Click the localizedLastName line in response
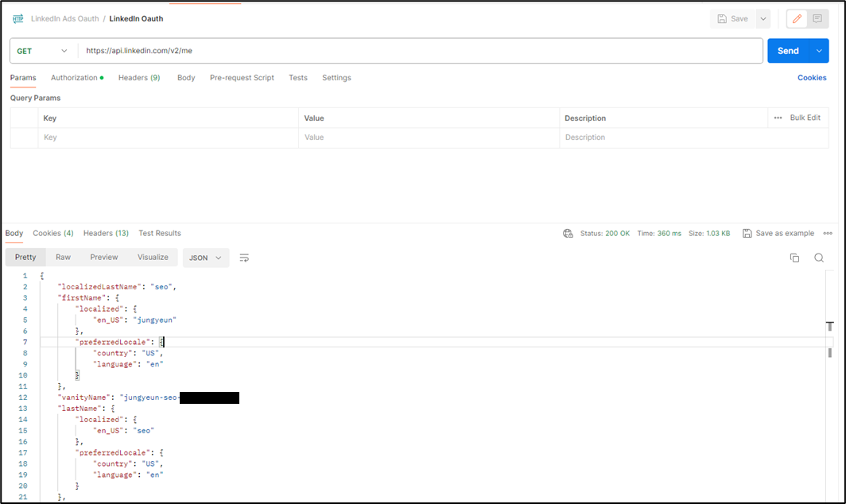 pyautogui.click(x=117, y=287)
